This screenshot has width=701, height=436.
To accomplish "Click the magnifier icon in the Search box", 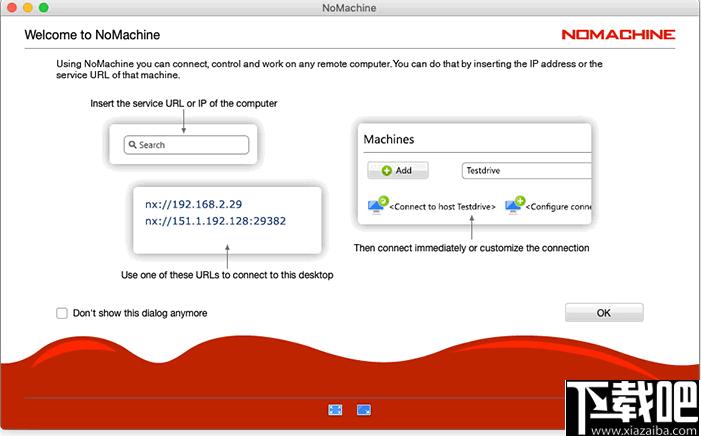I will pyautogui.click(x=132, y=144).
